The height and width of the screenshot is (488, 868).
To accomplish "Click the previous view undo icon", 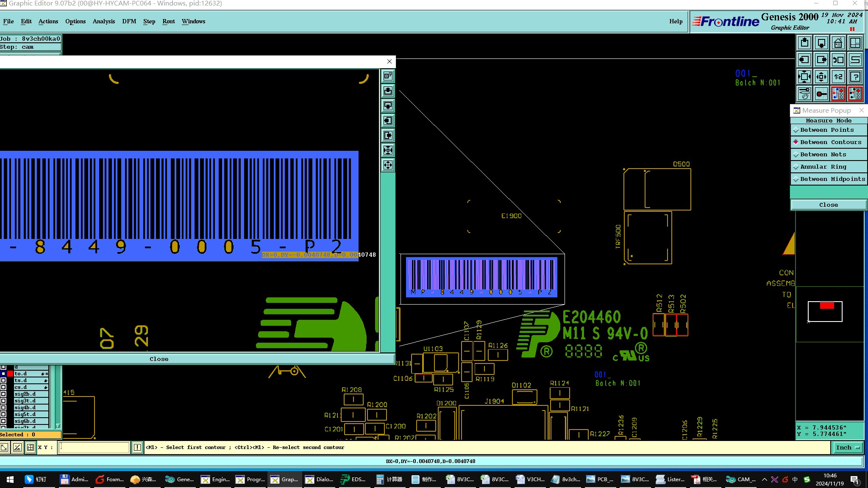I will point(838,60).
